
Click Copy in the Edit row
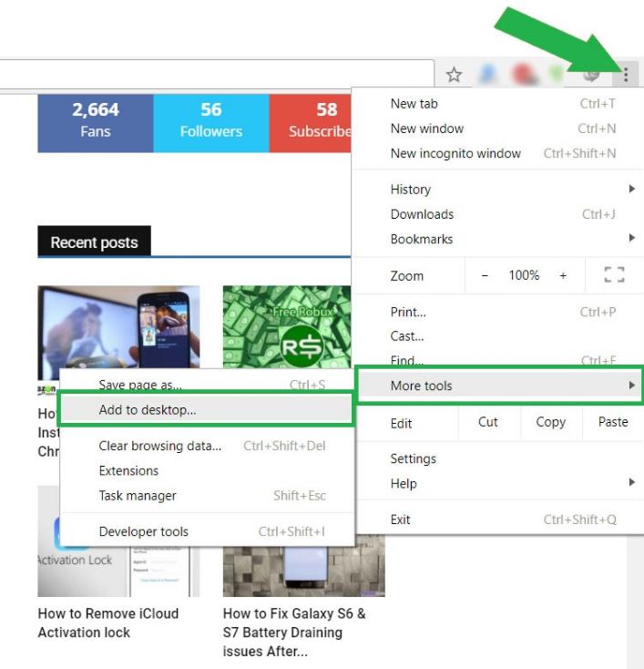coord(550,422)
